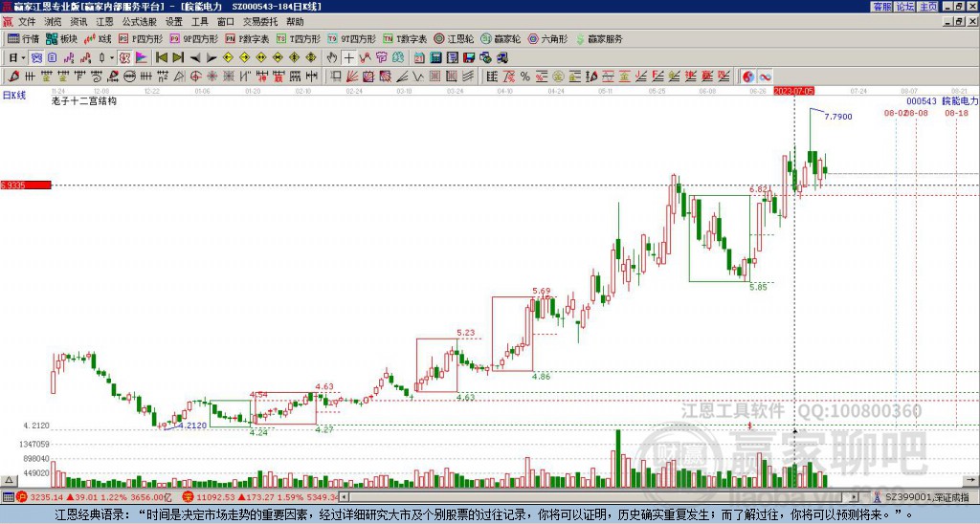This screenshot has height=524, width=980.
Task: Click the 11092.53 index reading
Action: pos(213,497)
